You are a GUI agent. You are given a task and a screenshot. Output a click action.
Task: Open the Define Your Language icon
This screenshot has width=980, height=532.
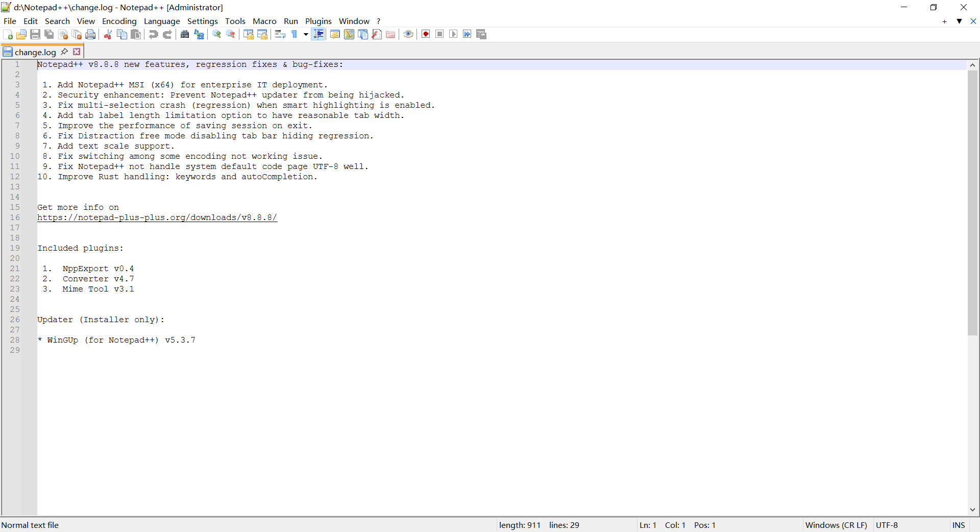335,34
